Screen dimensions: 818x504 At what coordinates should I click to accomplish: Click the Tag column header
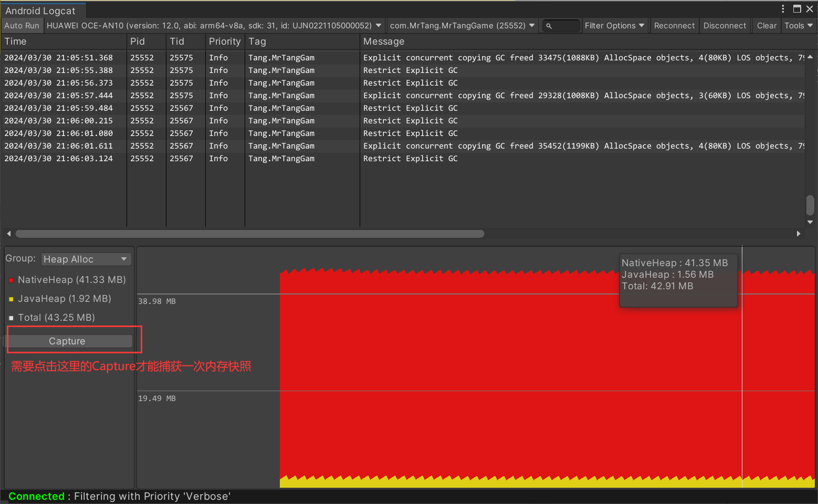tap(302, 41)
